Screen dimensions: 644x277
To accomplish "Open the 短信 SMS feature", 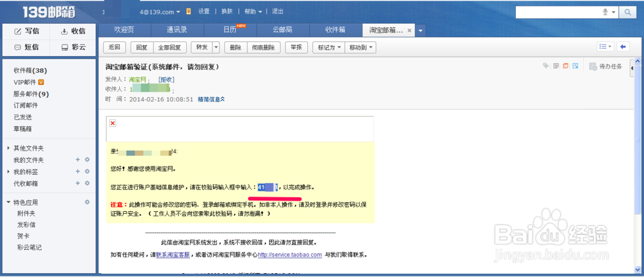I will click(x=26, y=47).
